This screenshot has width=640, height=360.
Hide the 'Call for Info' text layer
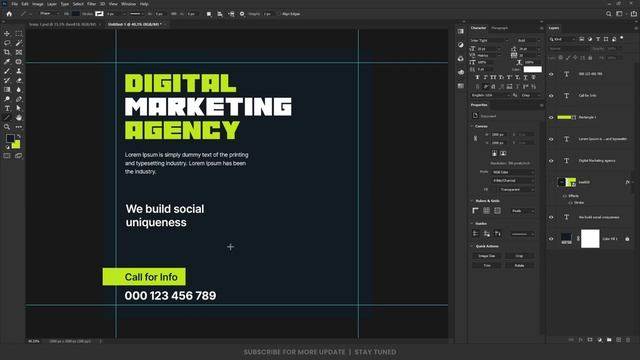point(551,96)
